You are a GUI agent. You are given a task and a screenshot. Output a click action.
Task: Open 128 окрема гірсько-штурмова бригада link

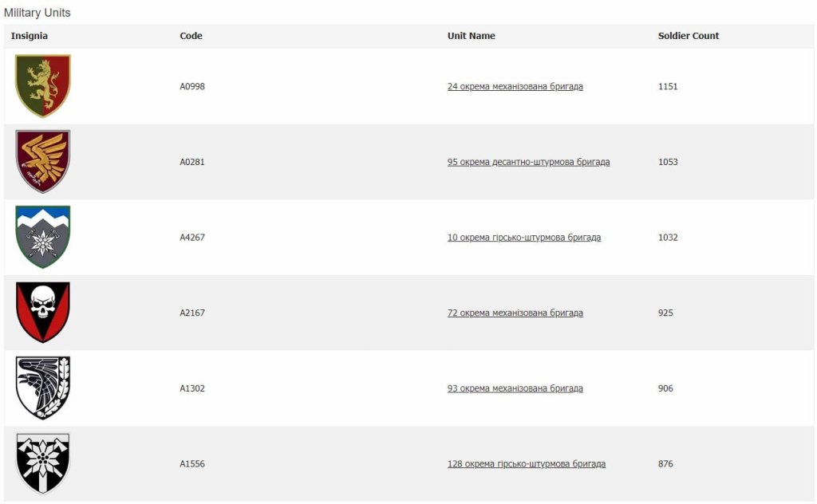[x=526, y=464]
